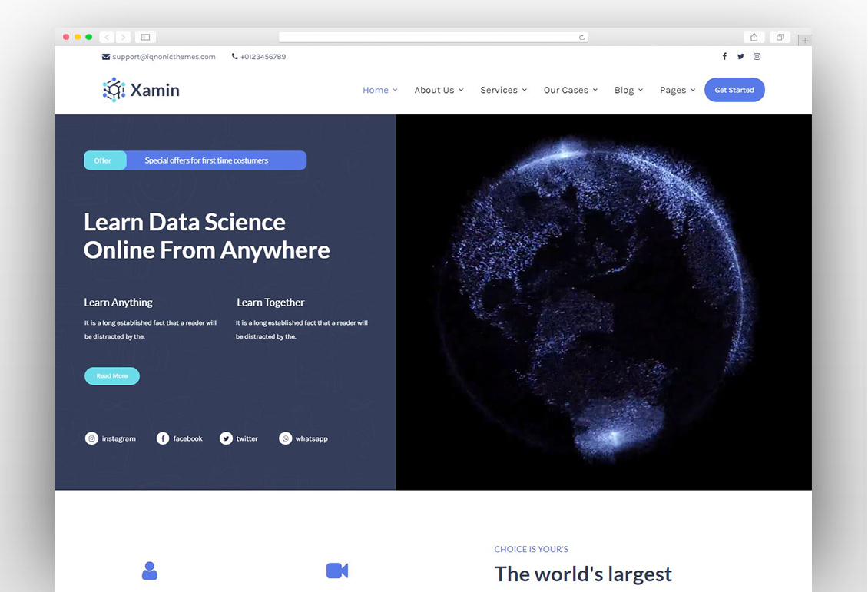Click the round WhatsApp icon in hero

(x=285, y=438)
